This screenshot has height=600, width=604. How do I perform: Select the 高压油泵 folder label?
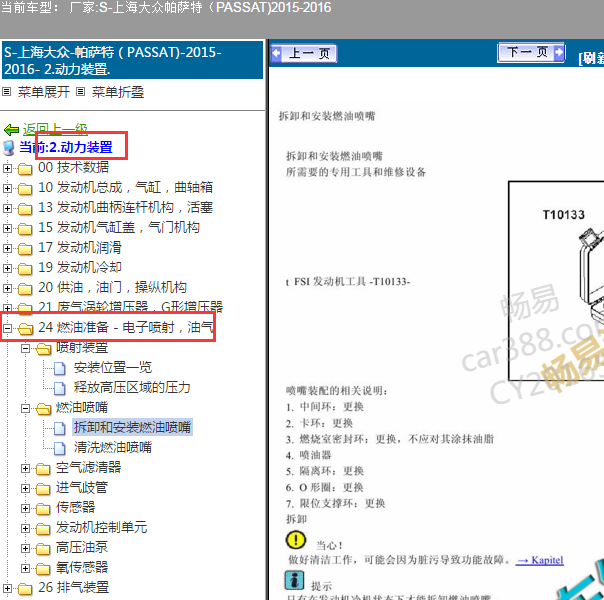click(82, 548)
